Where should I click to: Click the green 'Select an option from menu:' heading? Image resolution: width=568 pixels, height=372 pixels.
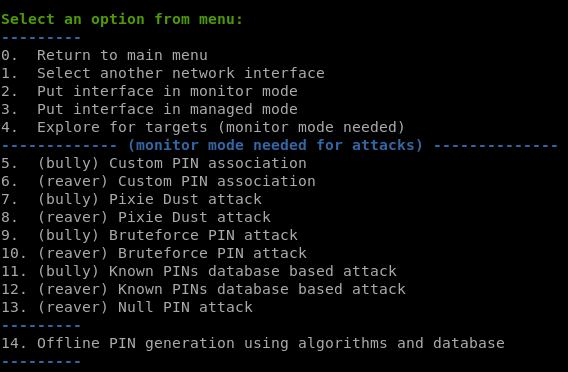coord(122,19)
